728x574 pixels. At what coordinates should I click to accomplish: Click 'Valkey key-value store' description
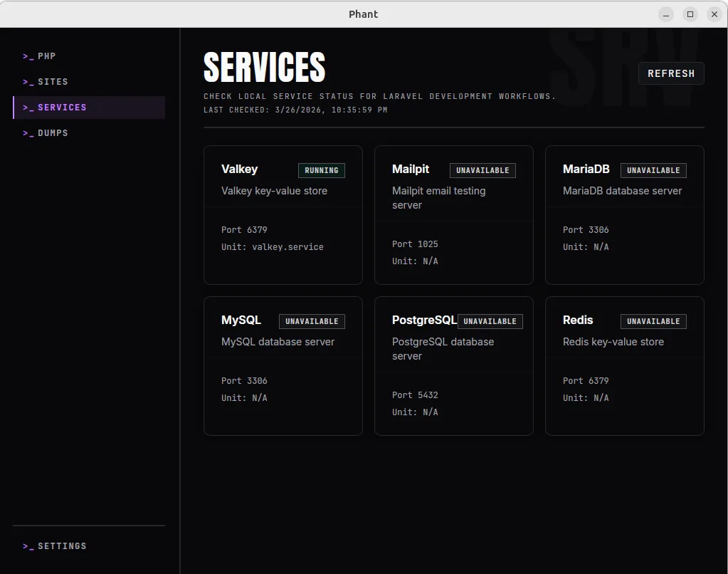(274, 191)
